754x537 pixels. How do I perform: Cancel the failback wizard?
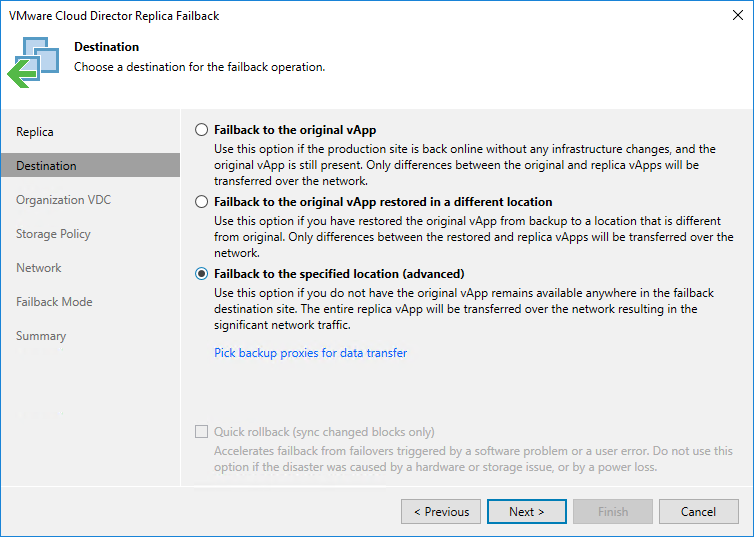[x=699, y=512]
